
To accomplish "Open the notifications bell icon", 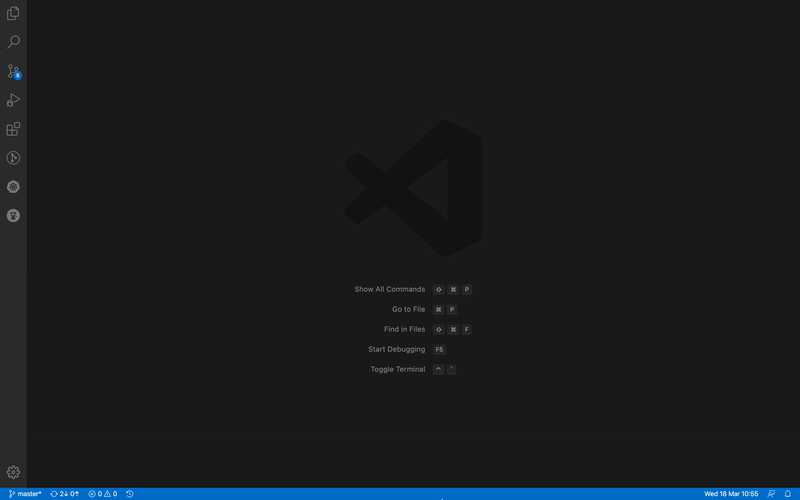I will (x=788, y=494).
